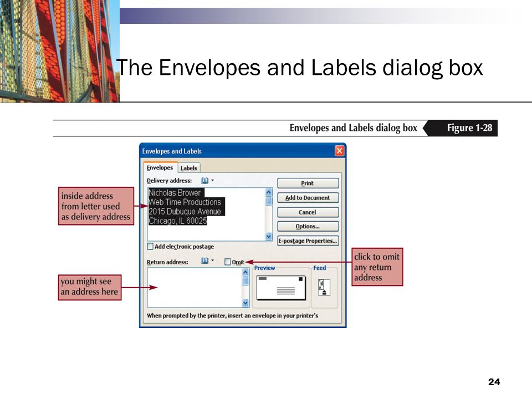Viewport: 532px width, 399px height.
Task: Click the Return address scrollbar thumb
Action: tap(245, 281)
